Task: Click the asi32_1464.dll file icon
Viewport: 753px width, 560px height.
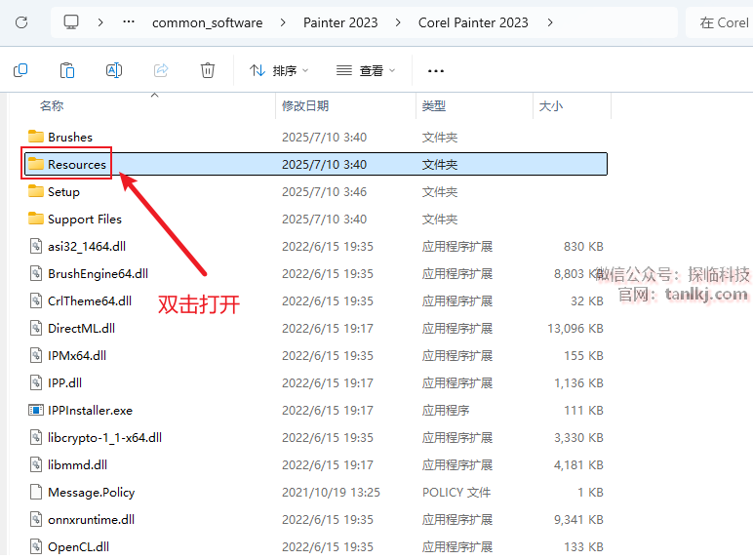Action: click(35, 247)
